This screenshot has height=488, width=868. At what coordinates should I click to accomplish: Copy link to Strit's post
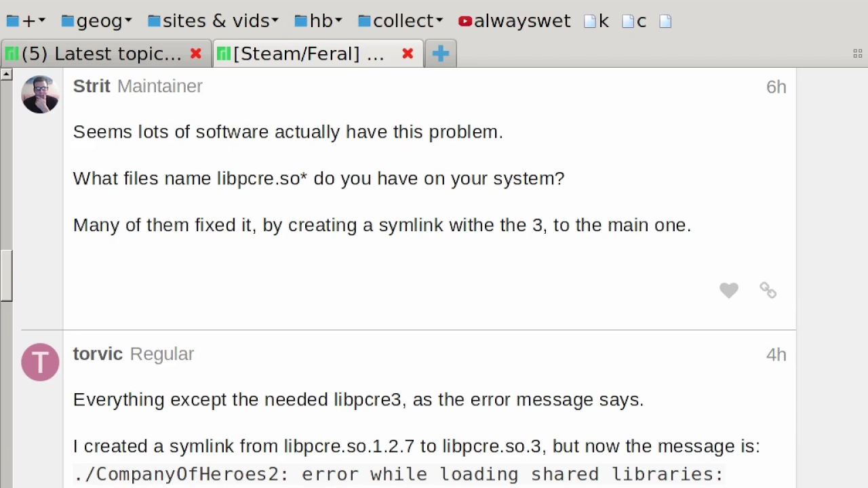768,290
